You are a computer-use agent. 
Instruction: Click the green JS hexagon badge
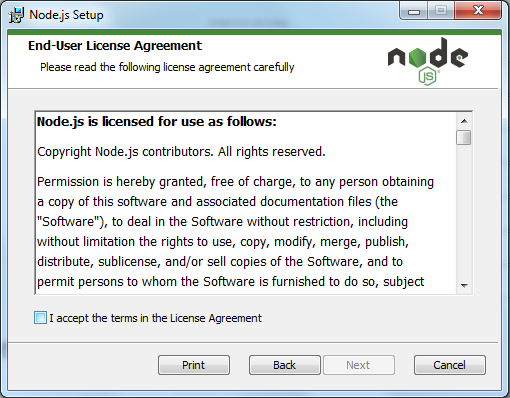pos(427,77)
